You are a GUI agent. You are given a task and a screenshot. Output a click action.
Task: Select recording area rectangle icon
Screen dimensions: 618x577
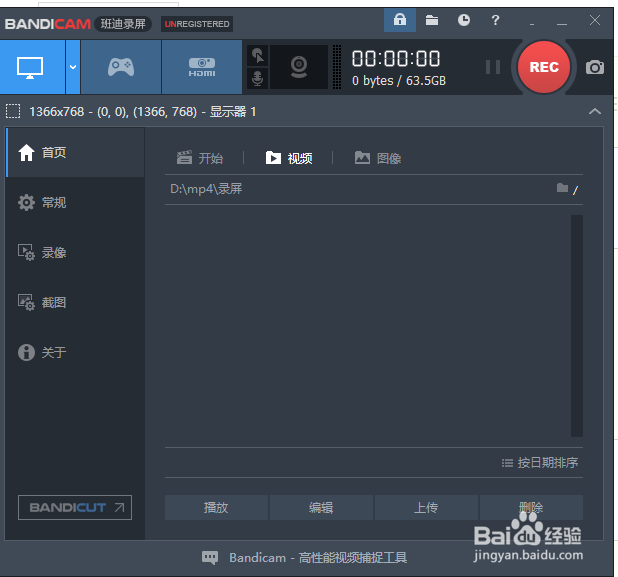point(13,111)
